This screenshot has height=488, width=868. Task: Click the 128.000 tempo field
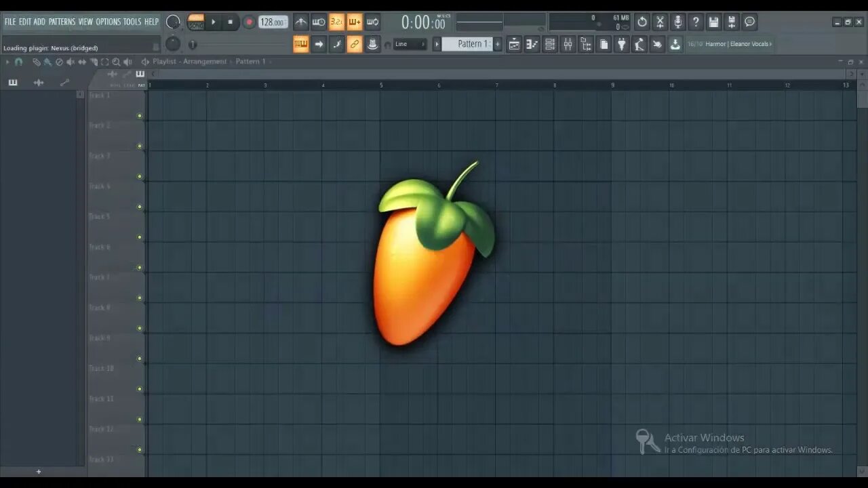272,22
